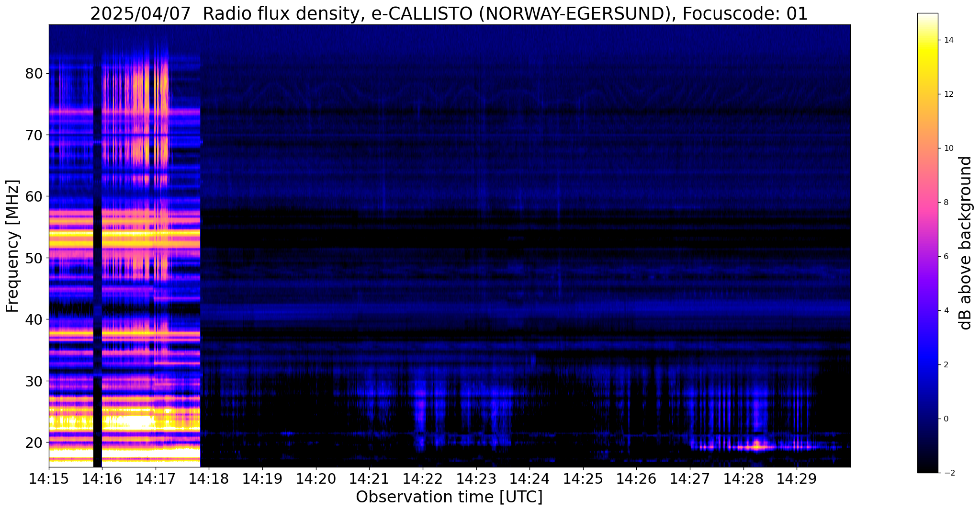Click the colorbar tick label 6
Screen dimensions: 980x511
(946, 257)
